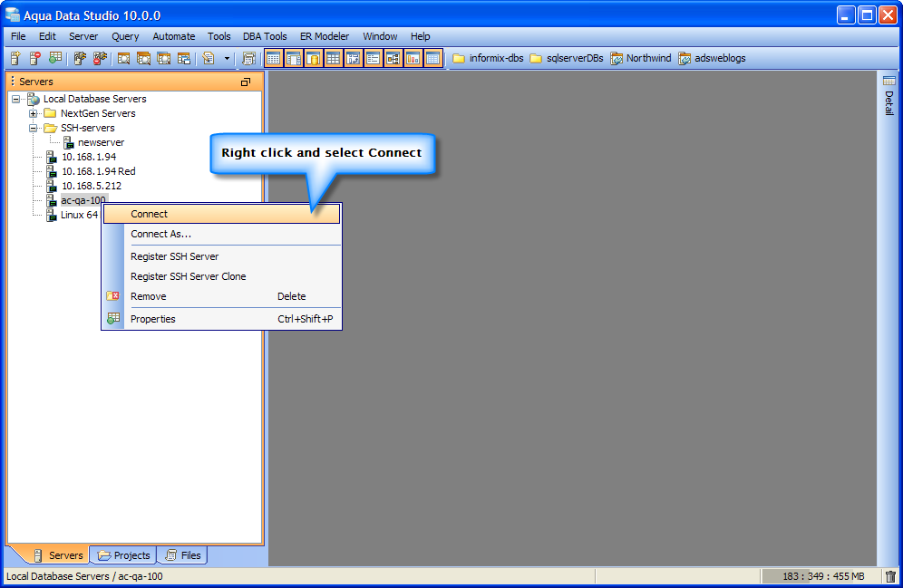Collapse the SSH-servers folder
The height and width of the screenshot is (588, 903).
tap(33, 128)
